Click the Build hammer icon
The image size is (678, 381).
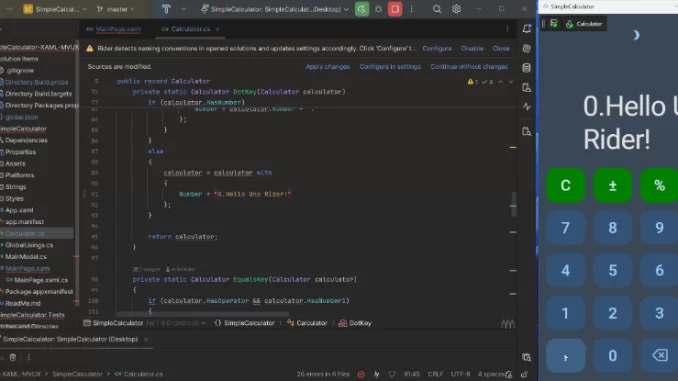click(x=166, y=9)
